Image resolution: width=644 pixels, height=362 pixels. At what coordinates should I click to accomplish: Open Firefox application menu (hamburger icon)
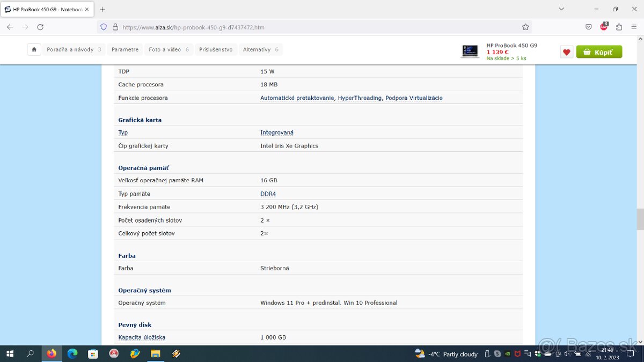pos(634,26)
